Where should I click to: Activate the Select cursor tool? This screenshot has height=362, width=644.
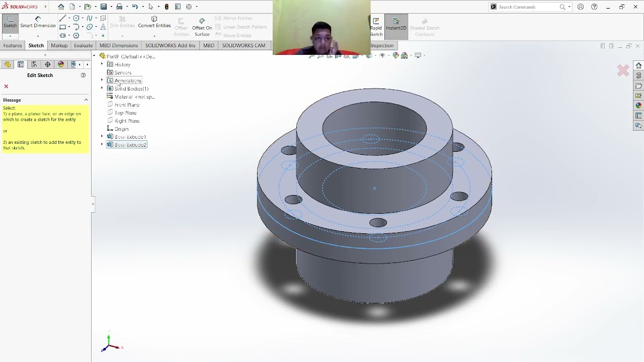pos(150,7)
